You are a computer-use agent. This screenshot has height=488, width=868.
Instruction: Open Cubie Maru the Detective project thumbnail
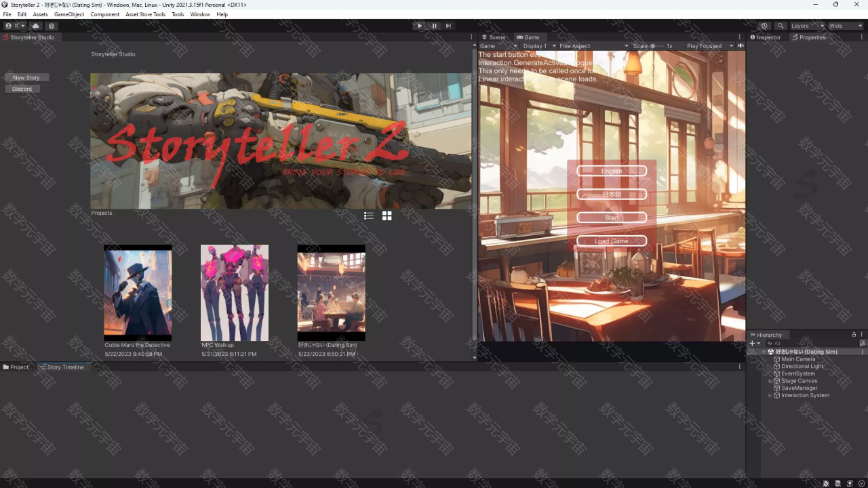click(138, 293)
